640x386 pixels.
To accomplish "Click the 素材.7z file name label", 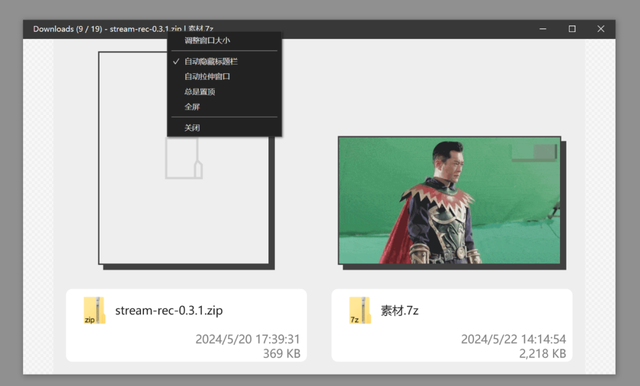I will pyautogui.click(x=400, y=311).
